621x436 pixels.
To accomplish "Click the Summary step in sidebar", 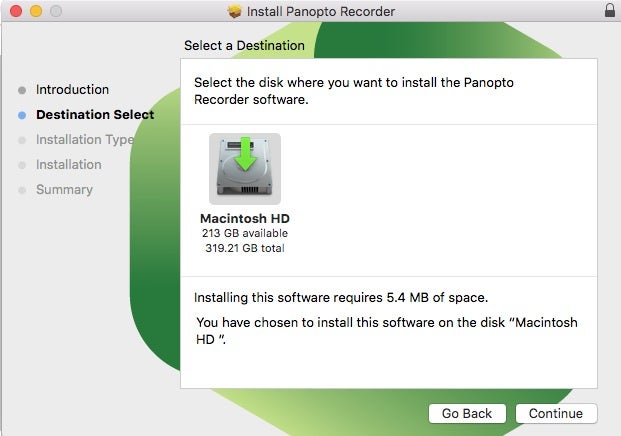I will point(64,189).
